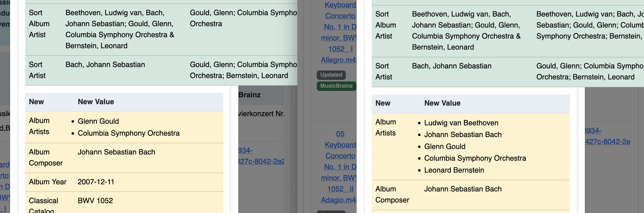Select Leonard Bernstein in Album Artists list
The height and width of the screenshot is (213, 644).
point(454,170)
